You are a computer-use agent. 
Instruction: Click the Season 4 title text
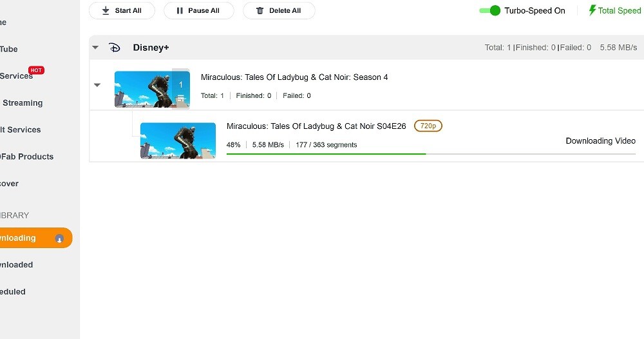[x=294, y=77]
